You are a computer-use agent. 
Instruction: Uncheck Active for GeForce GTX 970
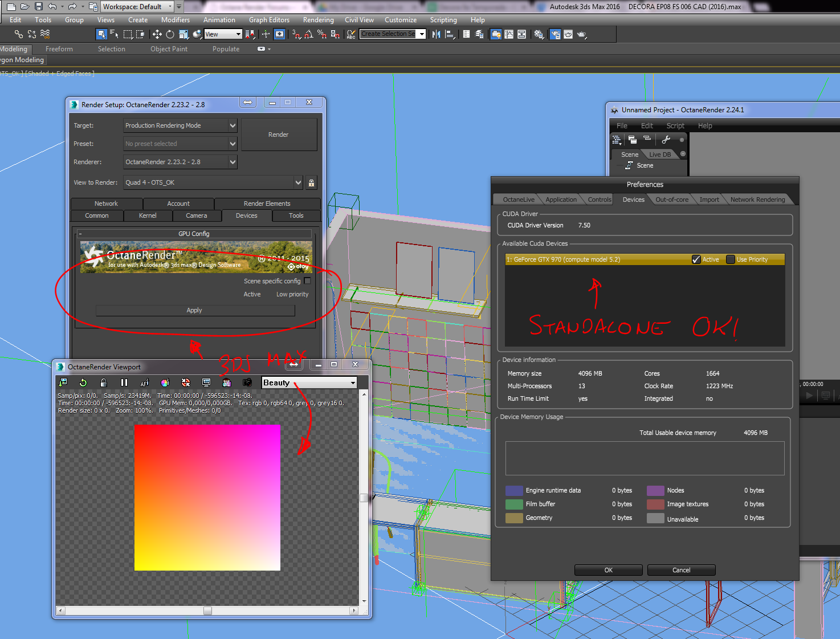(x=696, y=259)
